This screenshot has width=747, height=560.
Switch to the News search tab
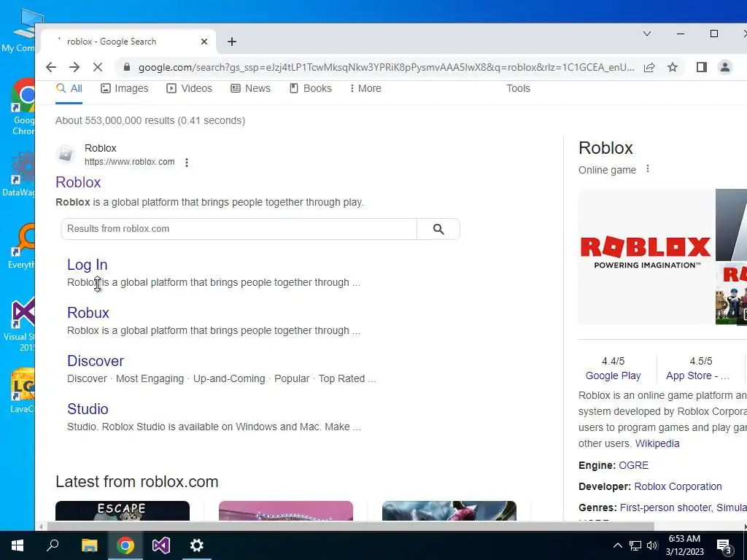(x=251, y=88)
